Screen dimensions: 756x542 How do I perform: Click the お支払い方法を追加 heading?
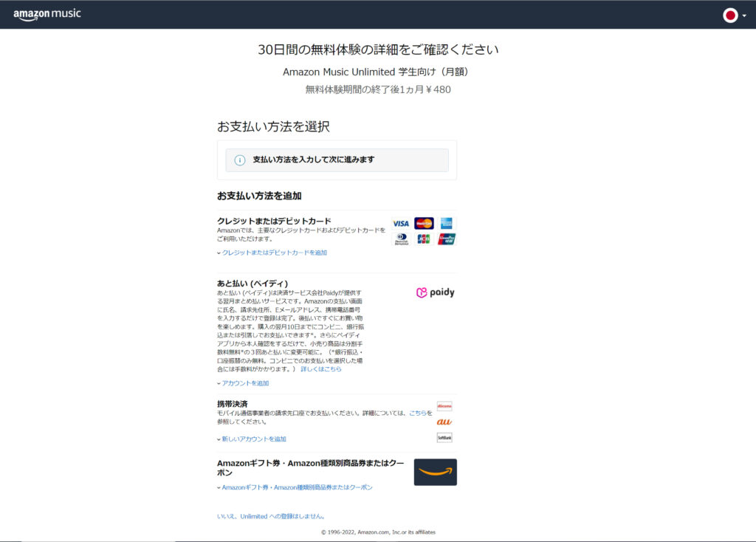pyautogui.click(x=259, y=196)
